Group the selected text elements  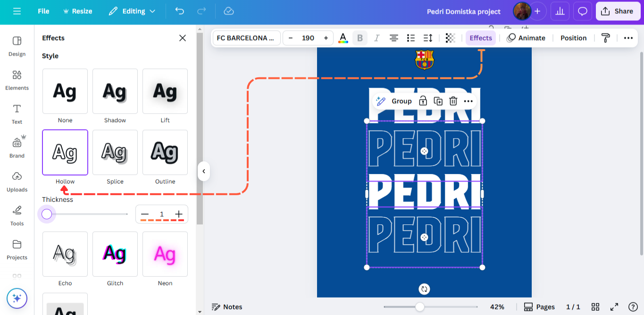401,101
